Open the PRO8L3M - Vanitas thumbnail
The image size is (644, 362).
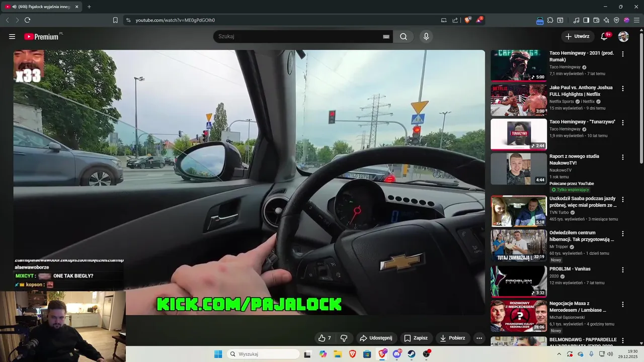(x=519, y=282)
